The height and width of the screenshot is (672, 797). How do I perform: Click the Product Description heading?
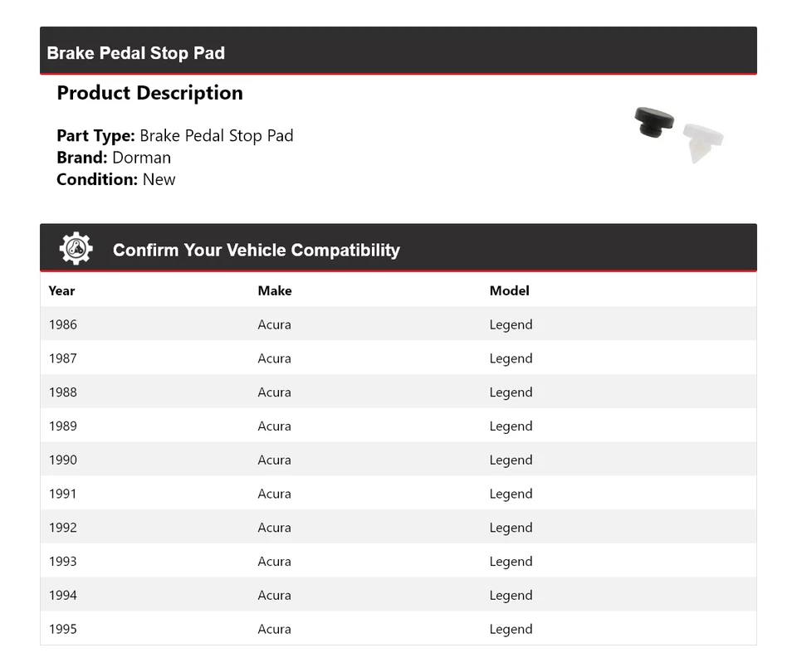[x=149, y=93]
